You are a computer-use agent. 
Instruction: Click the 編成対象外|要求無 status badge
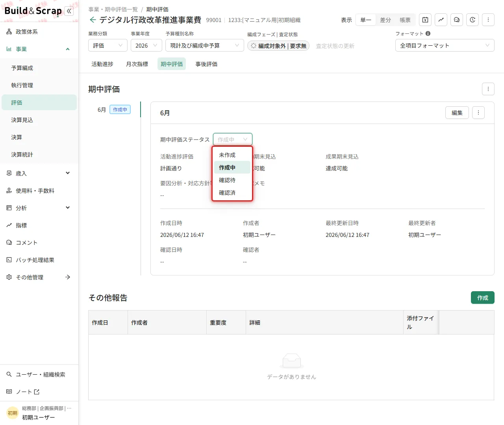coord(278,46)
